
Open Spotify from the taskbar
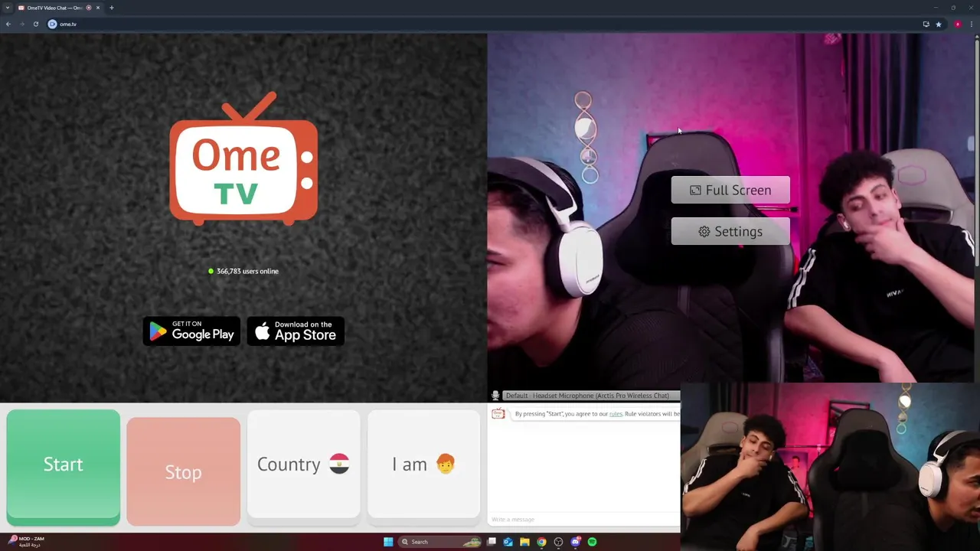tap(592, 542)
